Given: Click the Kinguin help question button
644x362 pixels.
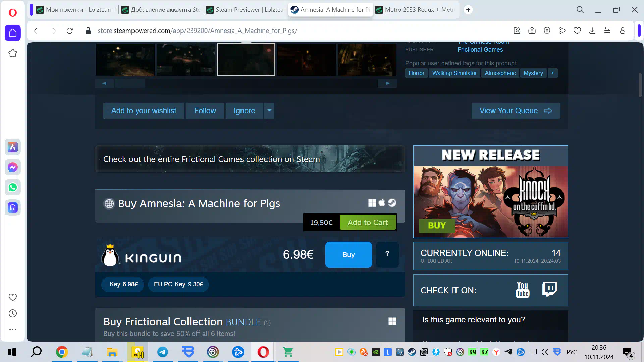Looking at the screenshot, I should pos(387,254).
